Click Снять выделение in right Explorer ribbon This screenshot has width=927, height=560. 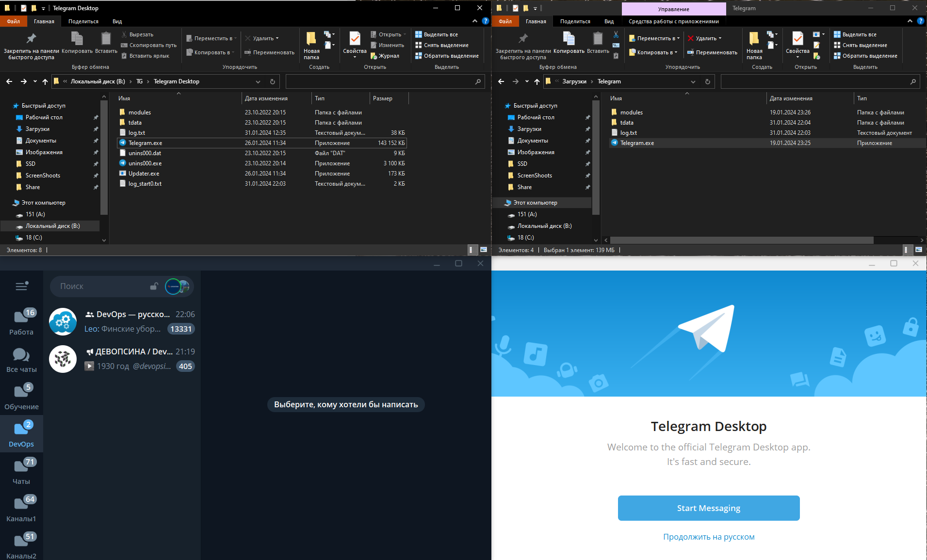pos(861,45)
